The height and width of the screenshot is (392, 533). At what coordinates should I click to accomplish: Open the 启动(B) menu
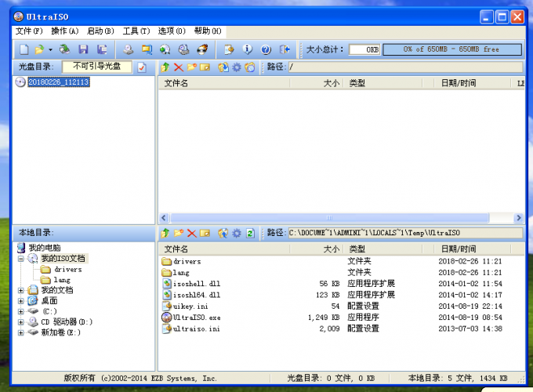100,31
